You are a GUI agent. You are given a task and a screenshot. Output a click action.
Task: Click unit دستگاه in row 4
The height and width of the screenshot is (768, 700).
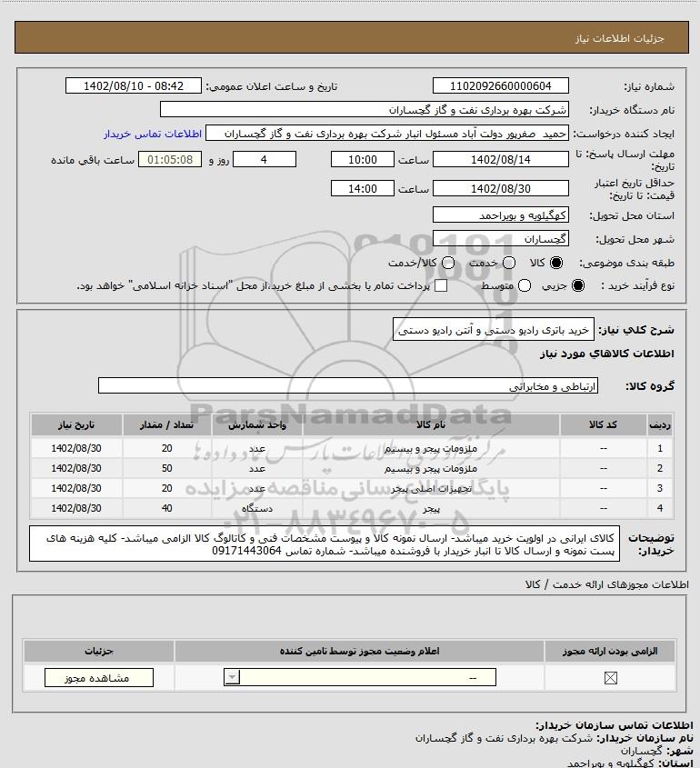pos(257,508)
